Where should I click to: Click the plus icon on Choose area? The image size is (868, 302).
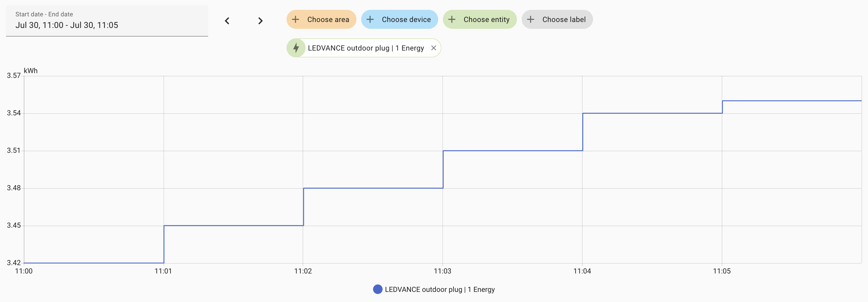tap(295, 20)
